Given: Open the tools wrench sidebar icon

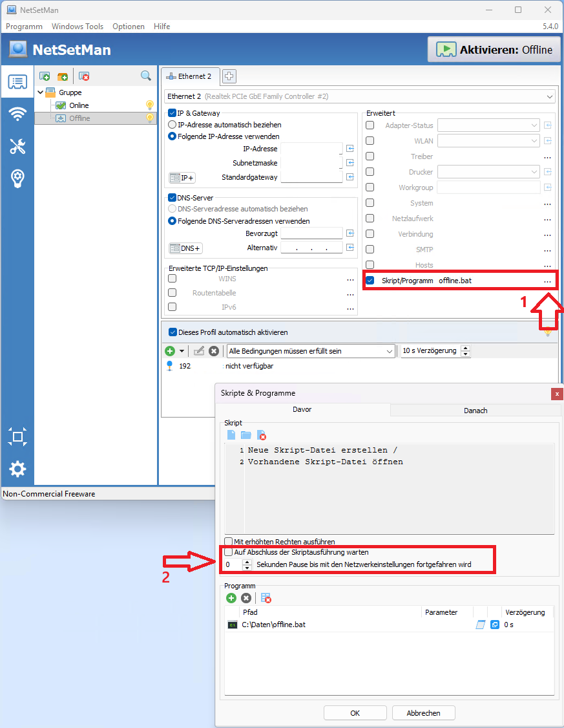Looking at the screenshot, I should pos(17,147).
